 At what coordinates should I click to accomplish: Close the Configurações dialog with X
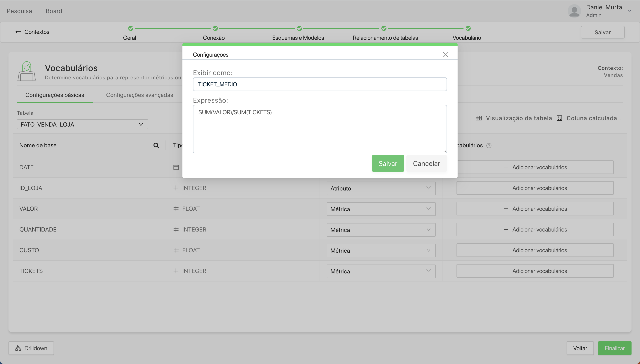point(446,55)
